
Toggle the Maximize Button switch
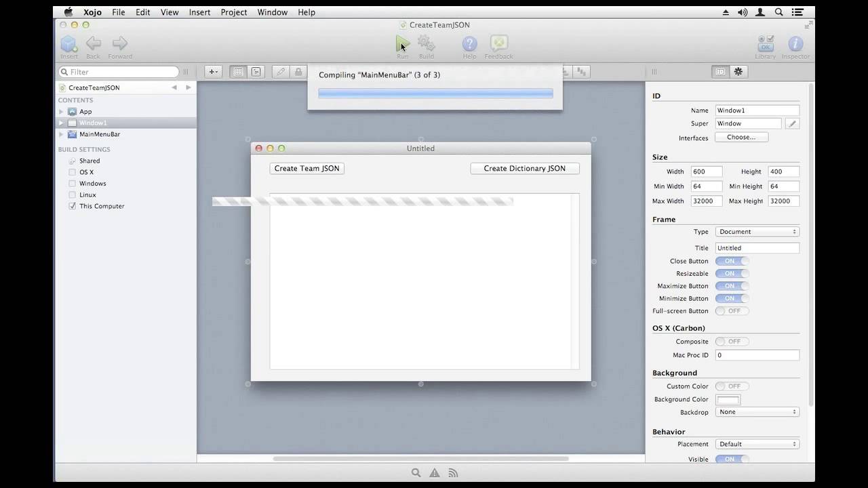[x=732, y=286]
